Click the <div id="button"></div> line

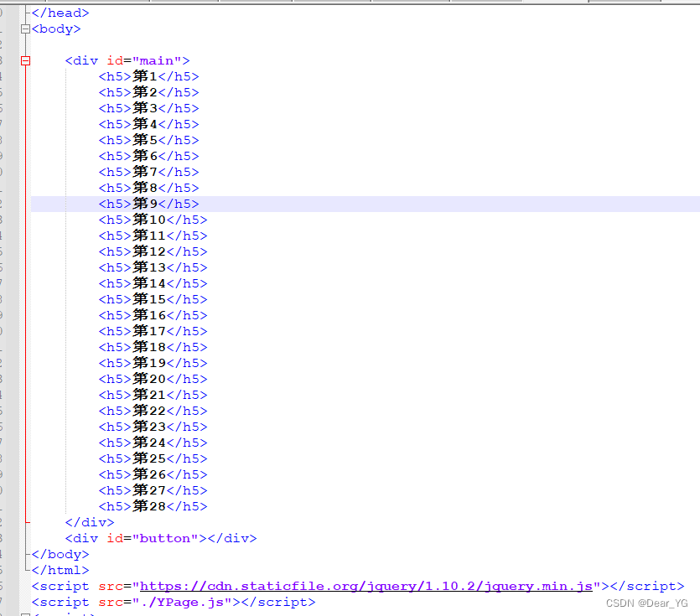(x=161, y=538)
